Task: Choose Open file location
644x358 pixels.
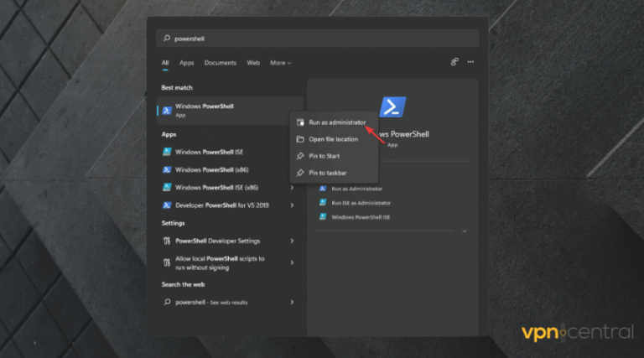Action: point(334,139)
